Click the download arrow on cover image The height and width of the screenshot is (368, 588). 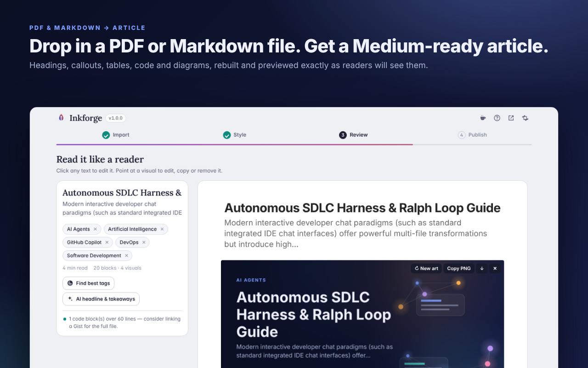click(482, 268)
